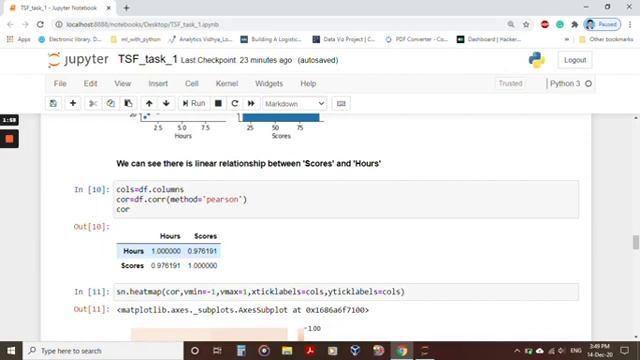Open the Other bookmarks folder
Image resolution: width=640 pixels, height=360 pixels.
(x=606, y=40)
